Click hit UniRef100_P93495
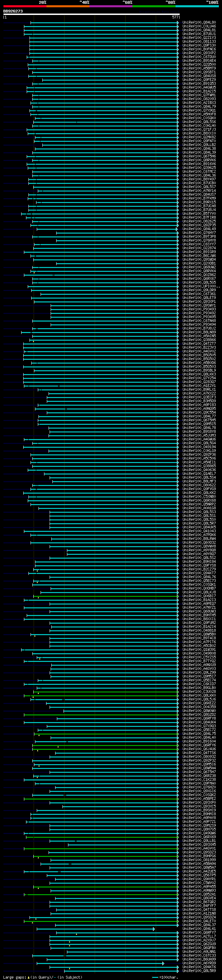 [x=199, y=317]
